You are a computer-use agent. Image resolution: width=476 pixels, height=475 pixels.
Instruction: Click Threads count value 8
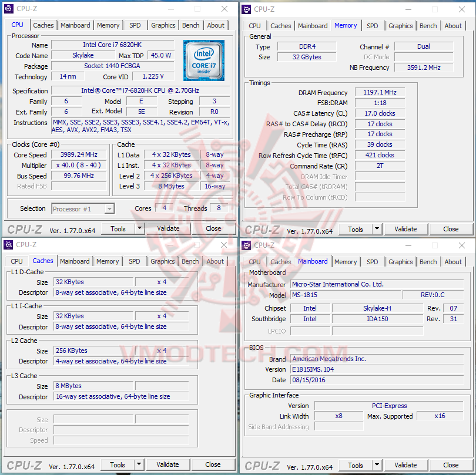coord(219,208)
